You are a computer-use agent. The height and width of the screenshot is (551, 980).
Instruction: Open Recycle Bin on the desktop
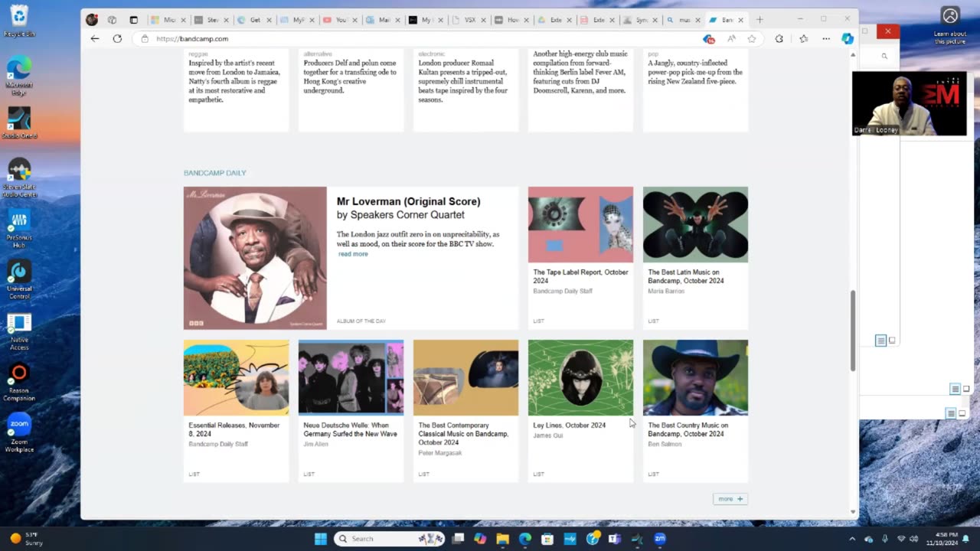(19, 21)
